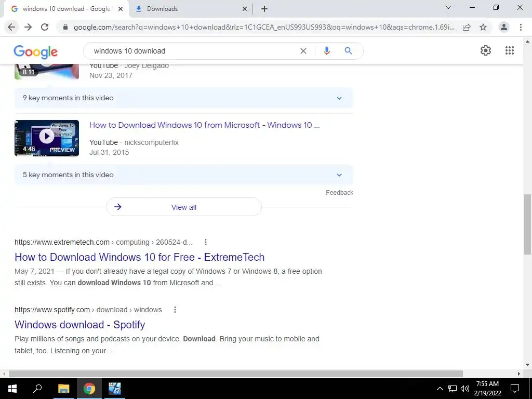Open taskbar clock showing 7:55 AM

[x=487, y=389]
